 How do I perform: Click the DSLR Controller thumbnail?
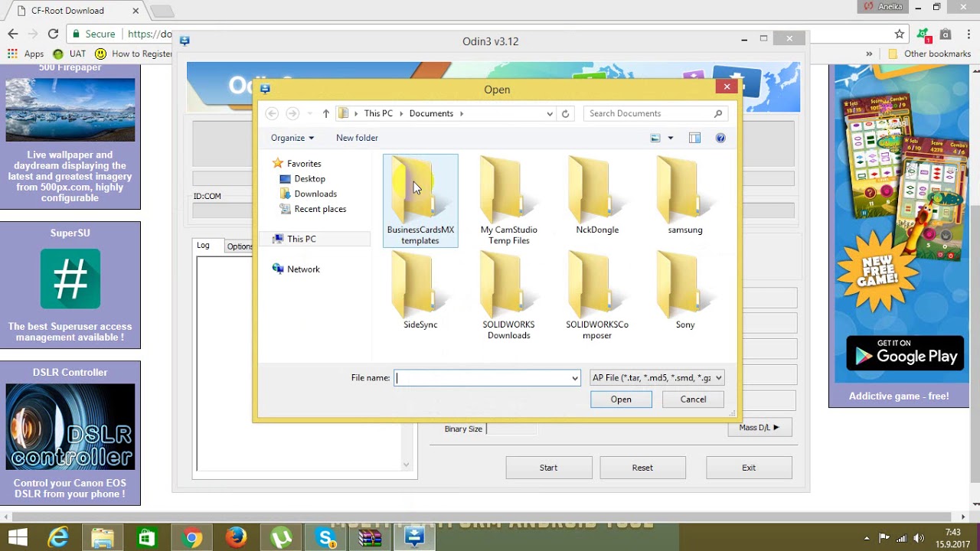coord(70,426)
